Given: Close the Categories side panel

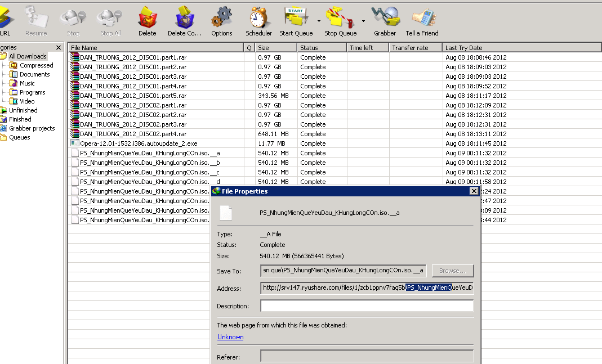Looking at the screenshot, I should click(x=59, y=48).
